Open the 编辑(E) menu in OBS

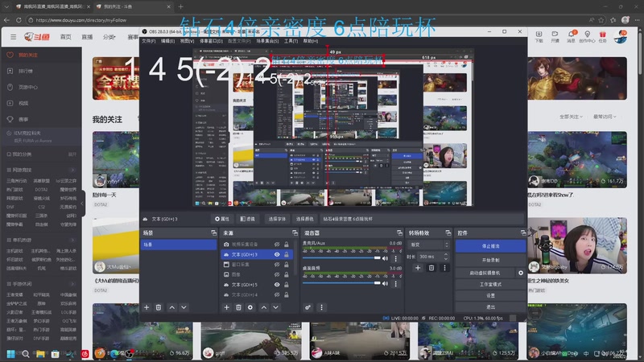coord(167,41)
